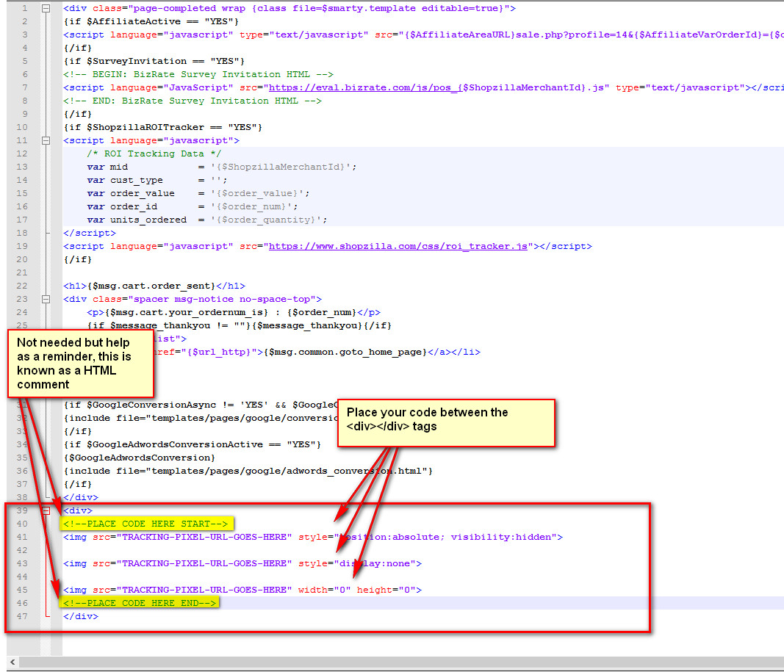Click the {$GoogleAdwordsConversion} line
Image resolution: width=784 pixels, height=672 pixels.
click(139, 458)
